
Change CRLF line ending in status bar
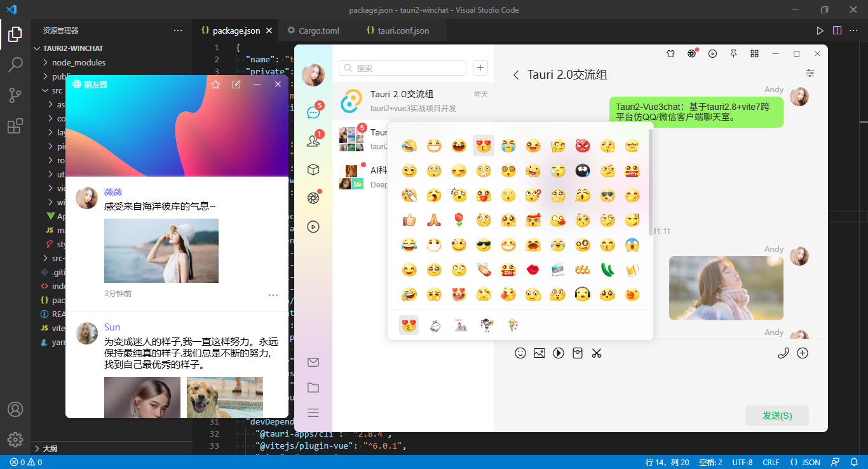771,462
